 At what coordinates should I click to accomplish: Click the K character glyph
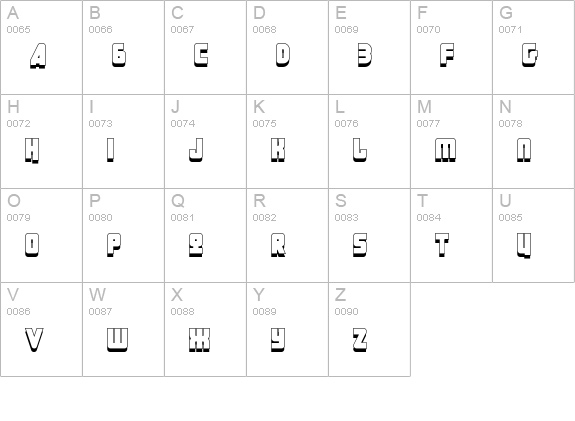278,150
